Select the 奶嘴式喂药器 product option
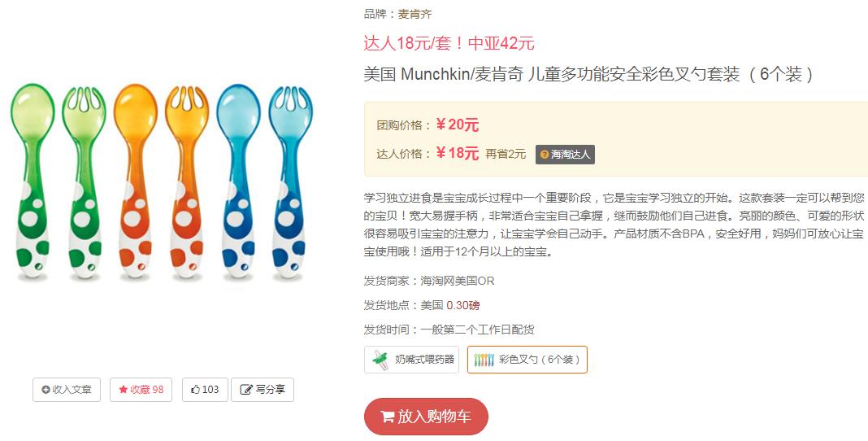This screenshot has height=441, width=868. point(411,360)
